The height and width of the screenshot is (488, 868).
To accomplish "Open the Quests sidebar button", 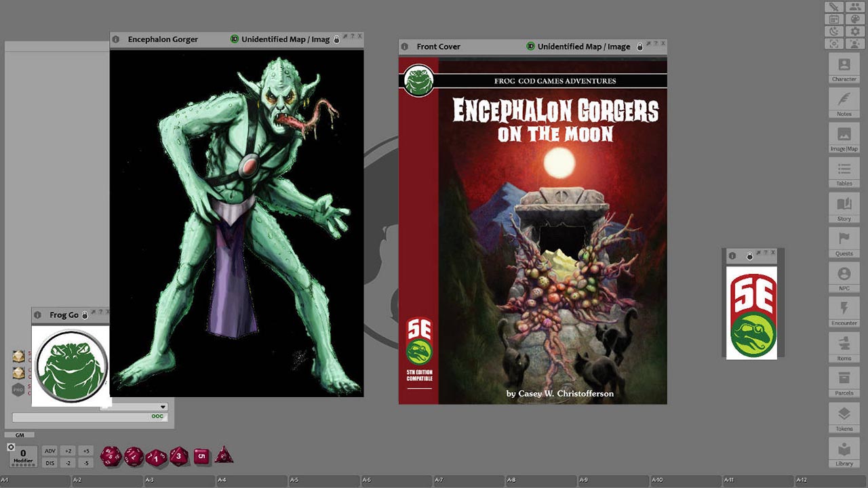I will click(x=844, y=243).
